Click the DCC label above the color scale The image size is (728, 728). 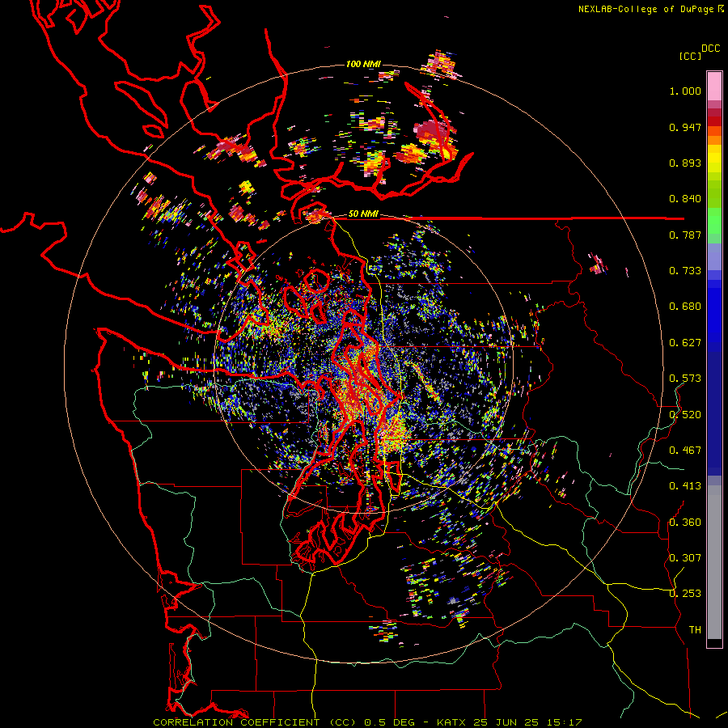[710, 49]
